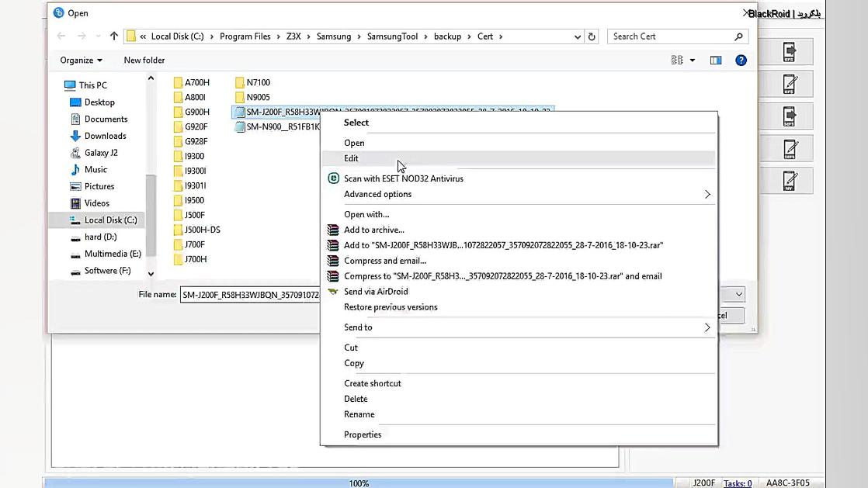Open the J500H-DS folder
868x488 pixels.
point(202,230)
